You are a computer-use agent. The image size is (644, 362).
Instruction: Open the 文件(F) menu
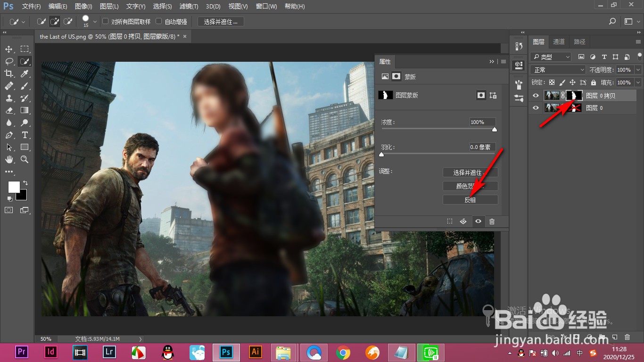(x=32, y=6)
